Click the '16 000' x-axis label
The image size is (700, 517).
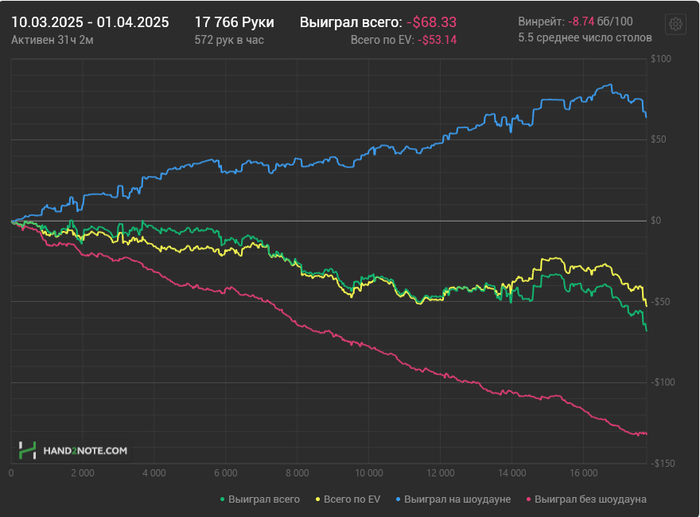click(583, 473)
